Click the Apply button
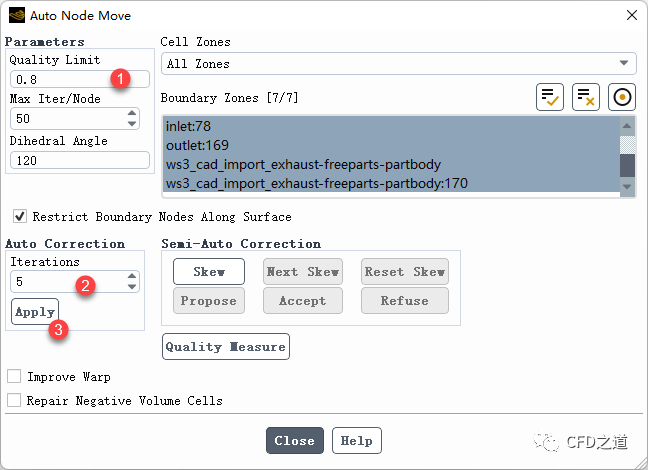648x470 pixels. (35, 311)
